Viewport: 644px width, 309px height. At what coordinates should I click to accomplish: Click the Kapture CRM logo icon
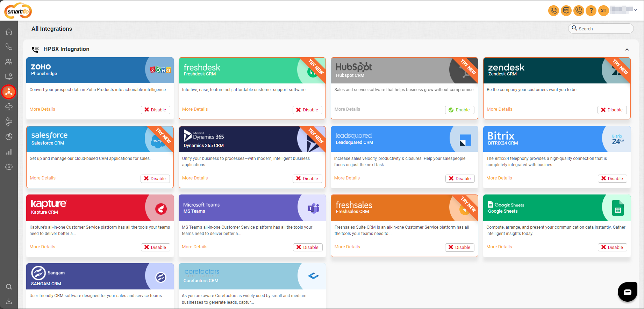tap(161, 209)
